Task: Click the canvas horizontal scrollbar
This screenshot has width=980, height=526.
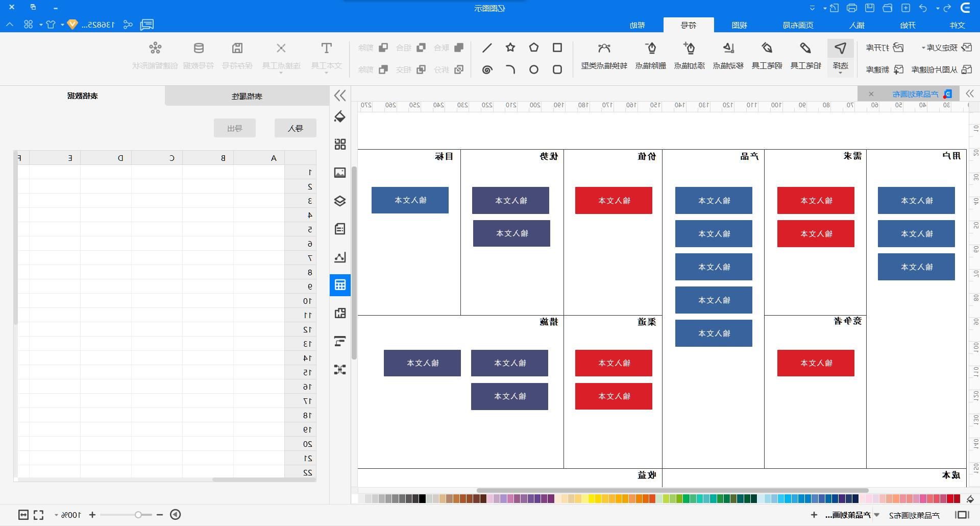Action: pyautogui.click(x=672, y=490)
